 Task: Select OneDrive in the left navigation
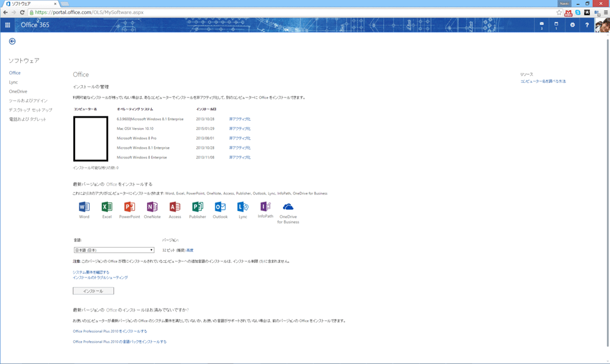(18, 91)
